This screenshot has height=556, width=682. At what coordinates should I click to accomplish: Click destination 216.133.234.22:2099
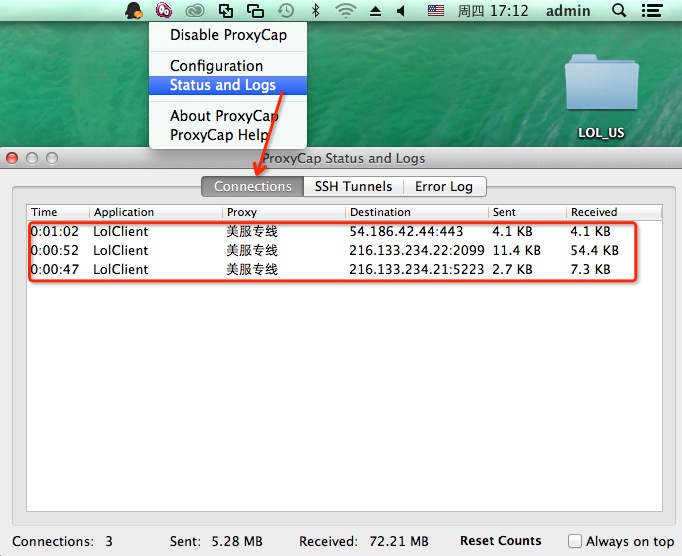(x=417, y=251)
